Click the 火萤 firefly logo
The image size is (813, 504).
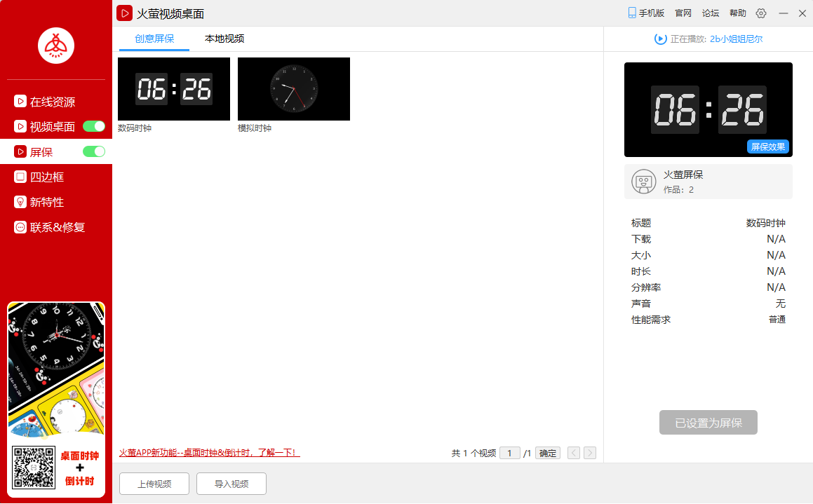55,46
